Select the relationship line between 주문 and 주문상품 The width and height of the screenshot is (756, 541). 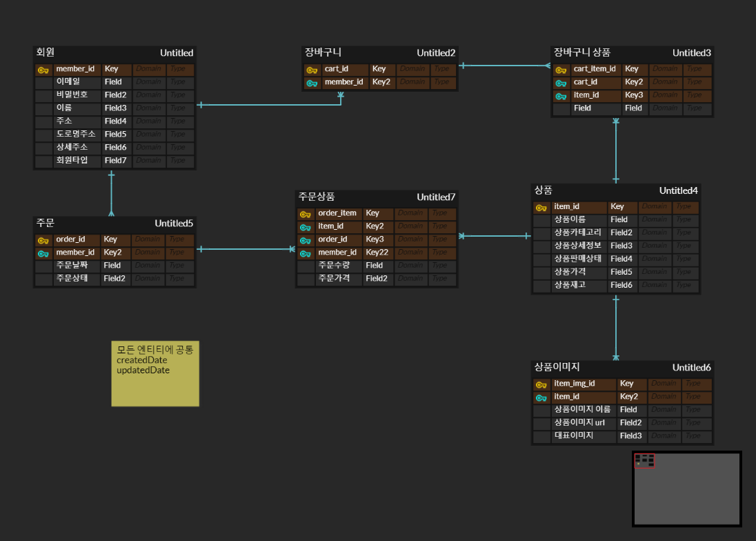tap(246, 249)
